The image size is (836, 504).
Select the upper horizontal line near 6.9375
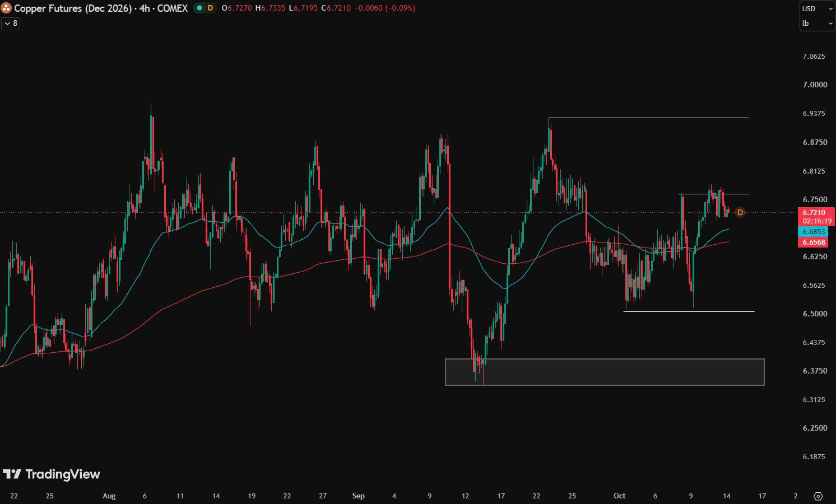click(648, 118)
